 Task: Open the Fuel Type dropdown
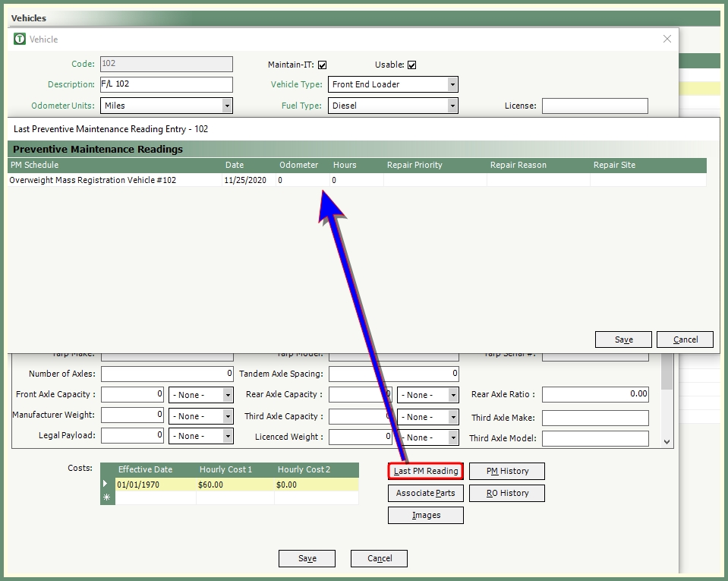point(452,106)
